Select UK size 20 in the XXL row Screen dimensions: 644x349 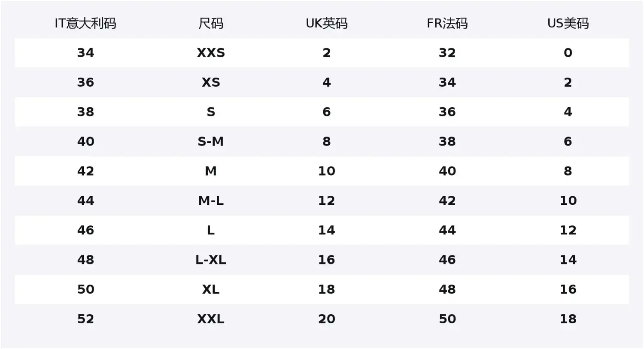[327, 319]
